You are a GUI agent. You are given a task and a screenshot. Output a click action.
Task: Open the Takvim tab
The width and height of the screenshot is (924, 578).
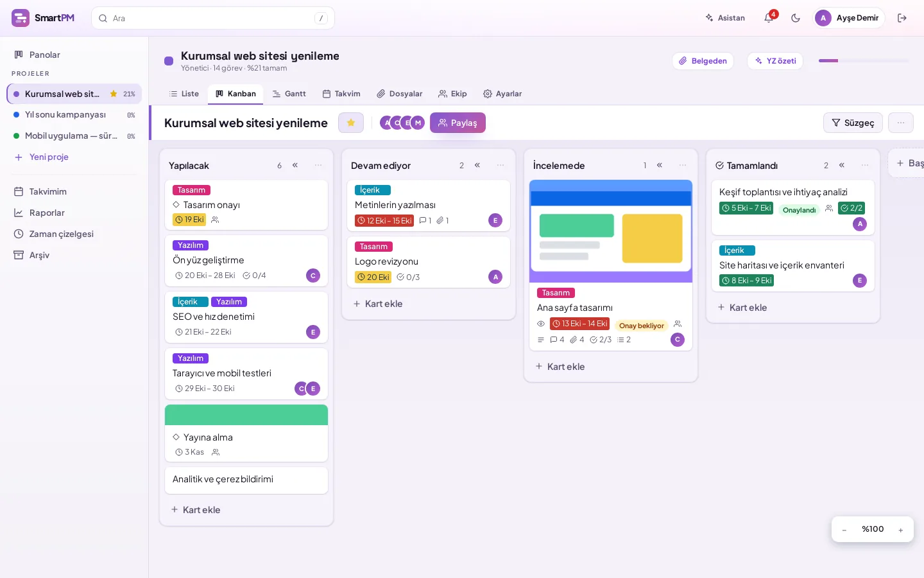pos(341,94)
